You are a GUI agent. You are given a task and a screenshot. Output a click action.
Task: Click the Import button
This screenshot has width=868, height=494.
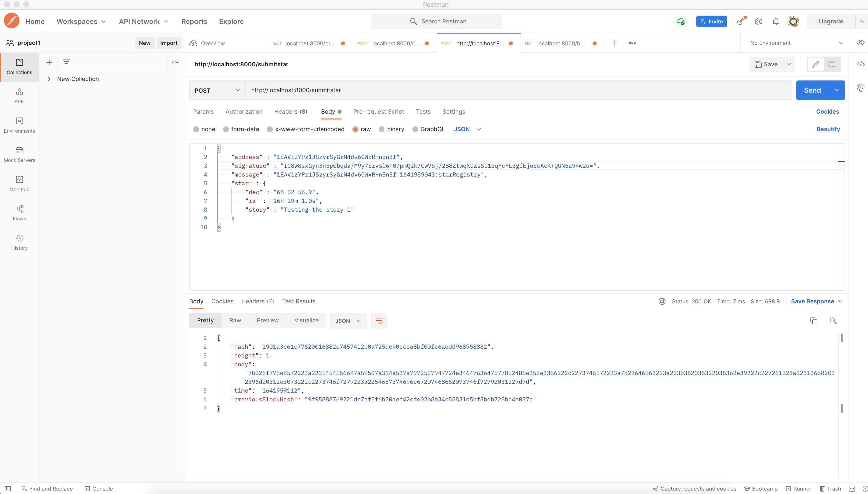pos(169,43)
